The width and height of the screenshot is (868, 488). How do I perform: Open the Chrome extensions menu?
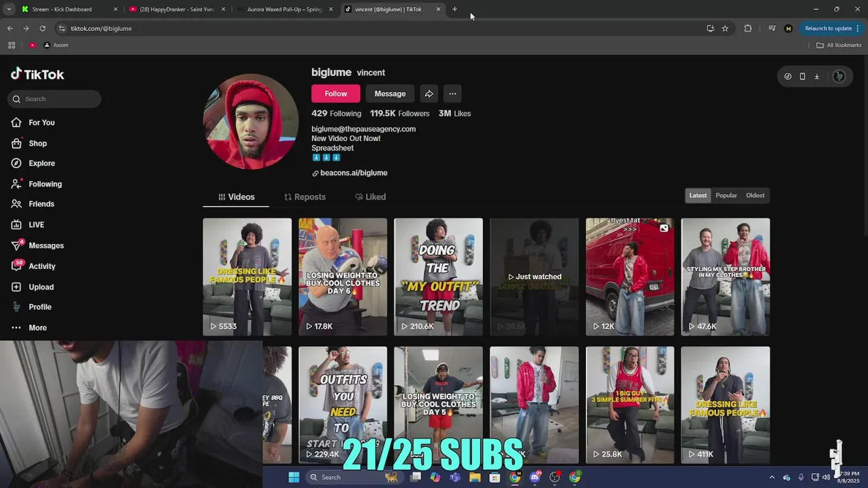tap(748, 28)
